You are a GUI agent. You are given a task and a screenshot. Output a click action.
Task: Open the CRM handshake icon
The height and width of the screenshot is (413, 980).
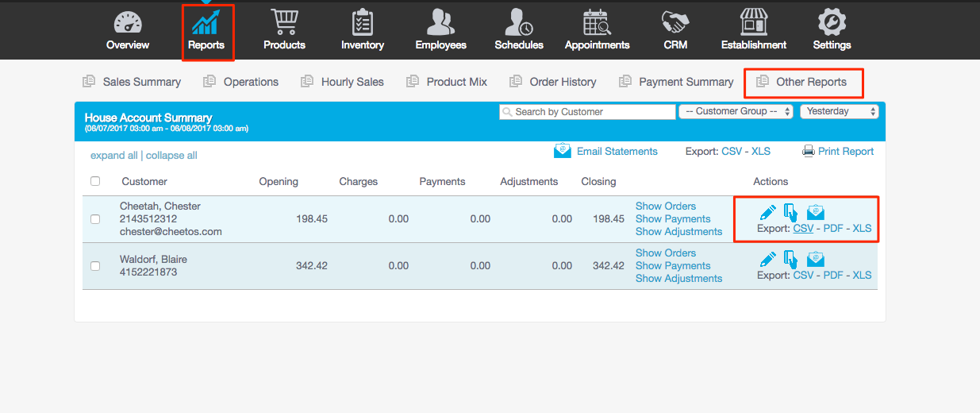pos(675,22)
